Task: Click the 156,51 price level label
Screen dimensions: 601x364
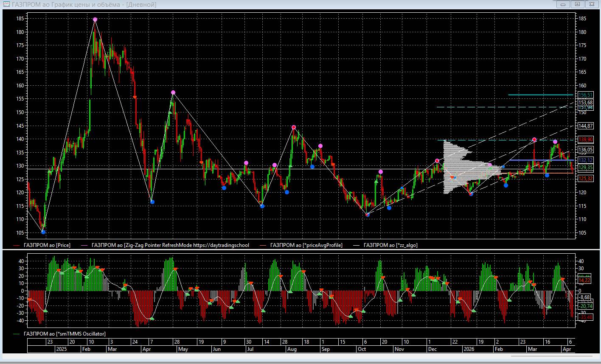Action: (x=585, y=95)
